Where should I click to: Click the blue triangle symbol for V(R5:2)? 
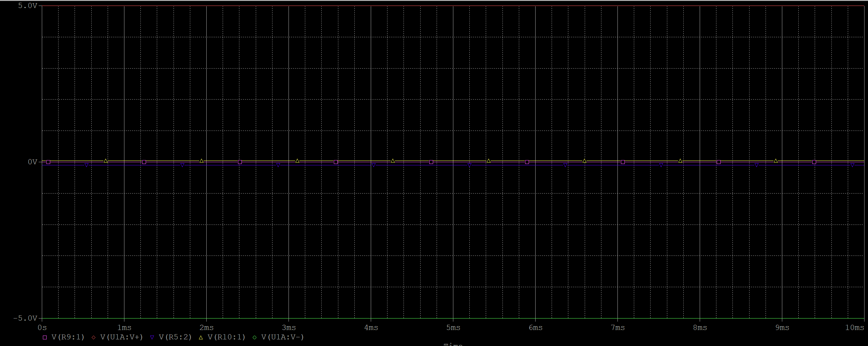152,337
